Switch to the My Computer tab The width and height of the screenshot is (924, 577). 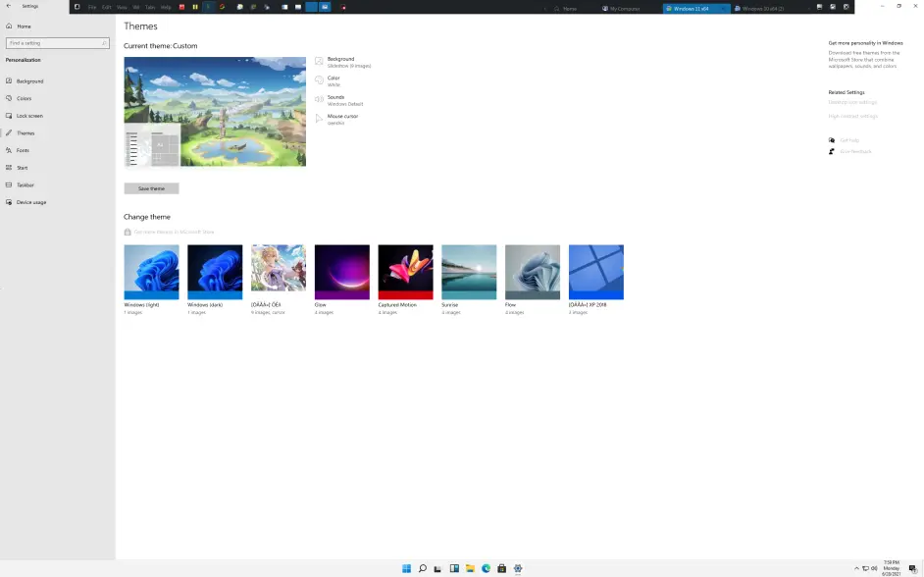(626, 9)
